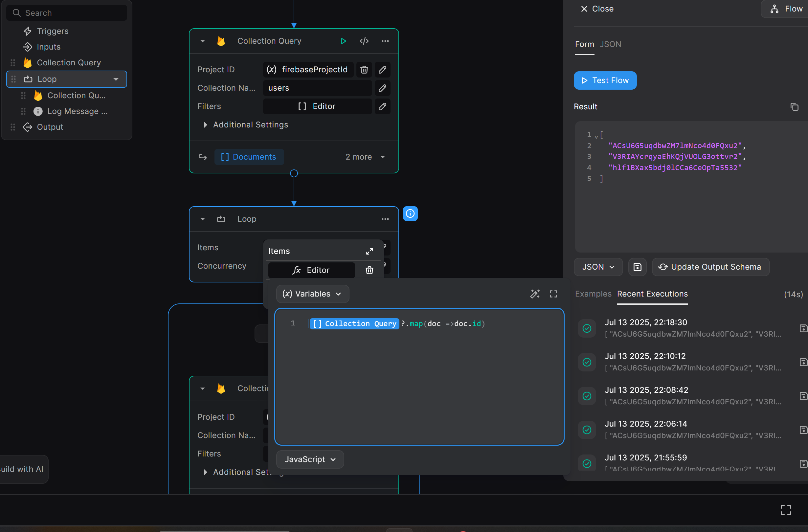Click the blue info icon beside Loop node
This screenshot has height=532, width=808.
(x=410, y=213)
